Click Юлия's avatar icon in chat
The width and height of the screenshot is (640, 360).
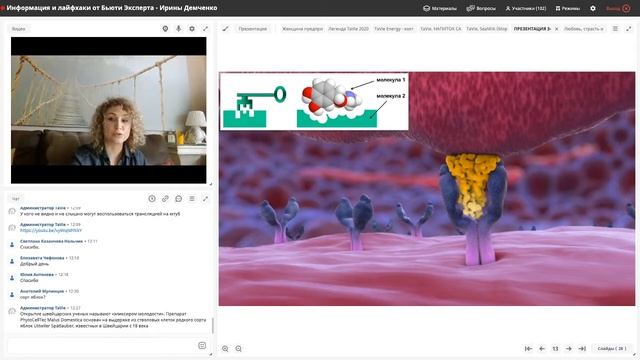pyautogui.click(x=12, y=278)
